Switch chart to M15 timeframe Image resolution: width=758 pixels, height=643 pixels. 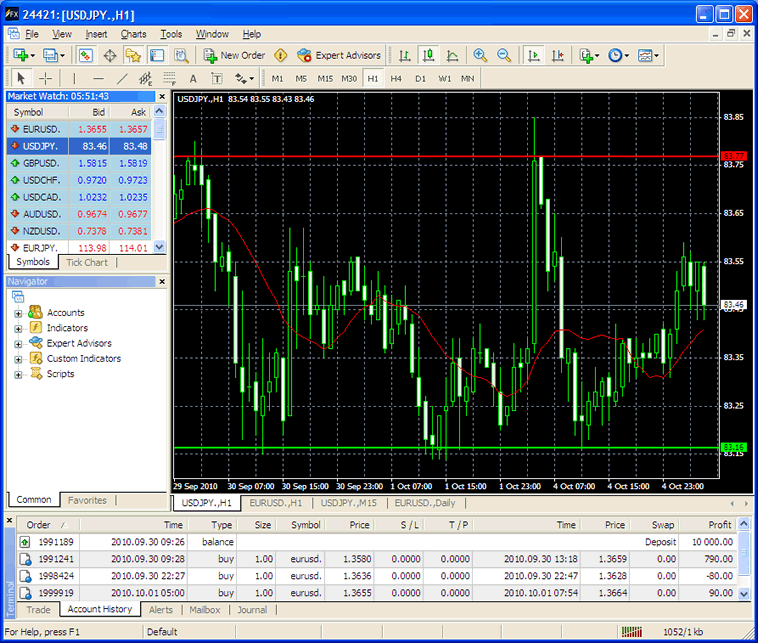[x=325, y=78]
